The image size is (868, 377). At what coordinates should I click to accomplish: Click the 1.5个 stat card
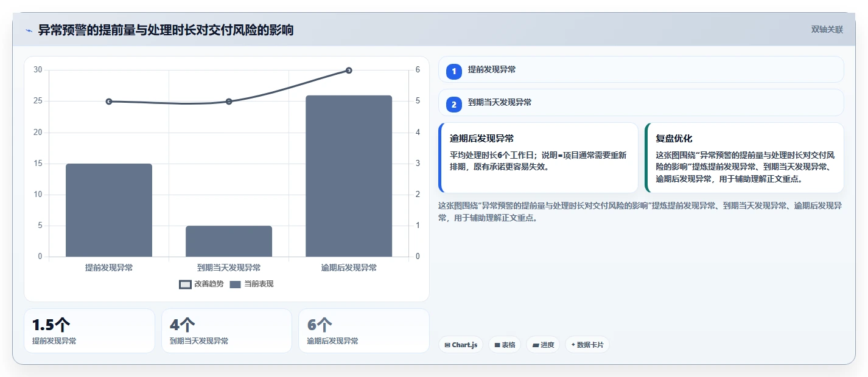tap(89, 331)
